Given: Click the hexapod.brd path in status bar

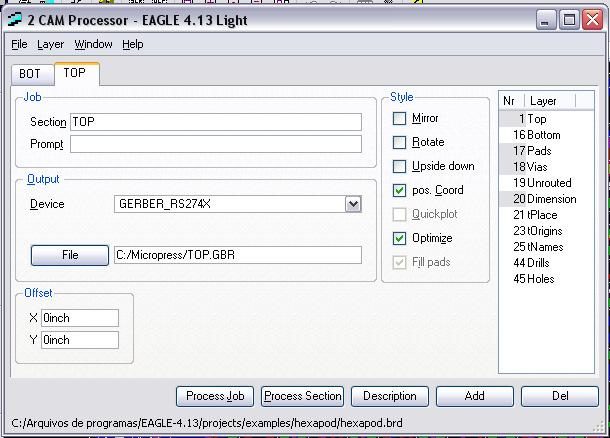Looking at the screenshot, I should pos(207,423).
